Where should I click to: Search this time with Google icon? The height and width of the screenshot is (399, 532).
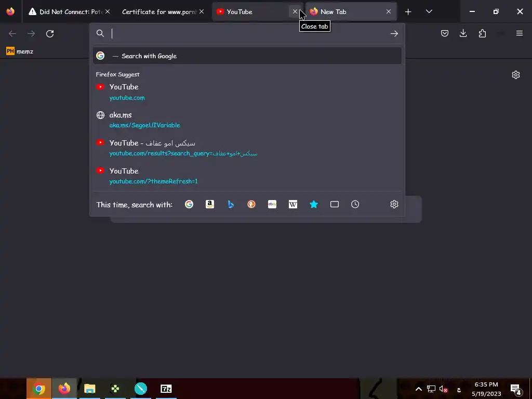pos(189,204)
